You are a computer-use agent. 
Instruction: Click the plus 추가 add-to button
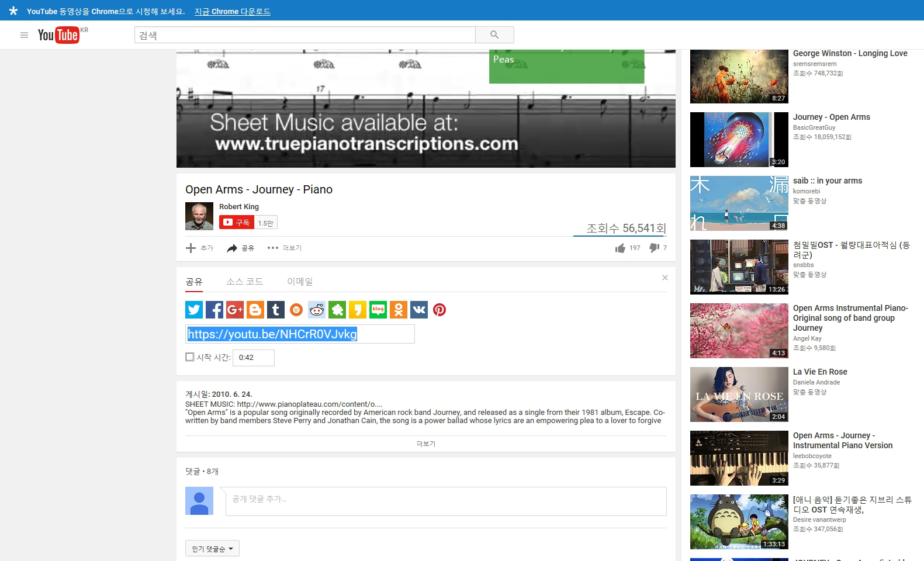pos(199,248)
